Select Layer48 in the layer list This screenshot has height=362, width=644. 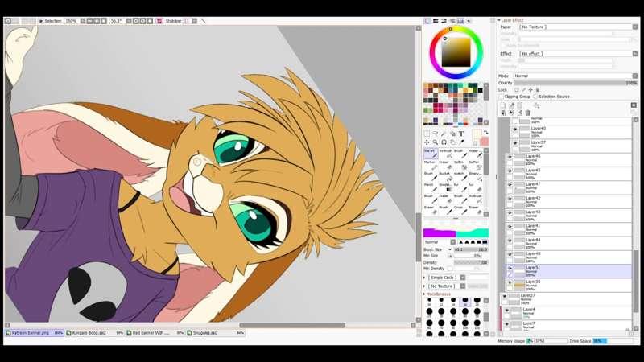coord(568,257)
